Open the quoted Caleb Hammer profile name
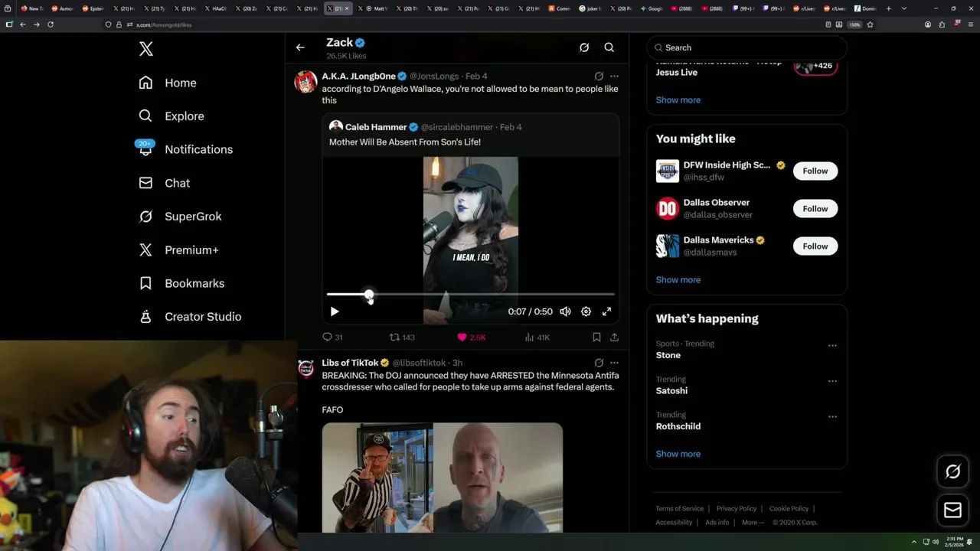 [x=376, y=127]
